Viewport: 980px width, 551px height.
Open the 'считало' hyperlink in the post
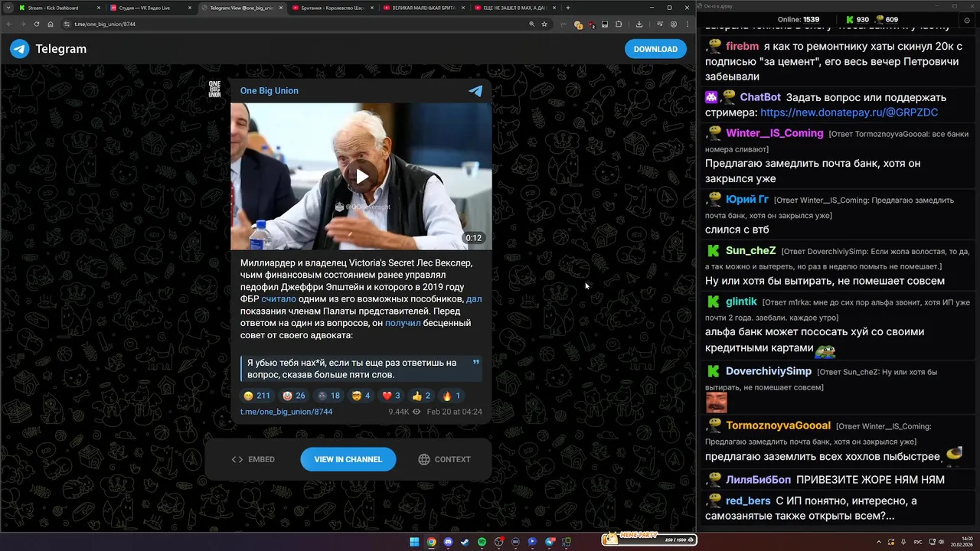(278, 298)
